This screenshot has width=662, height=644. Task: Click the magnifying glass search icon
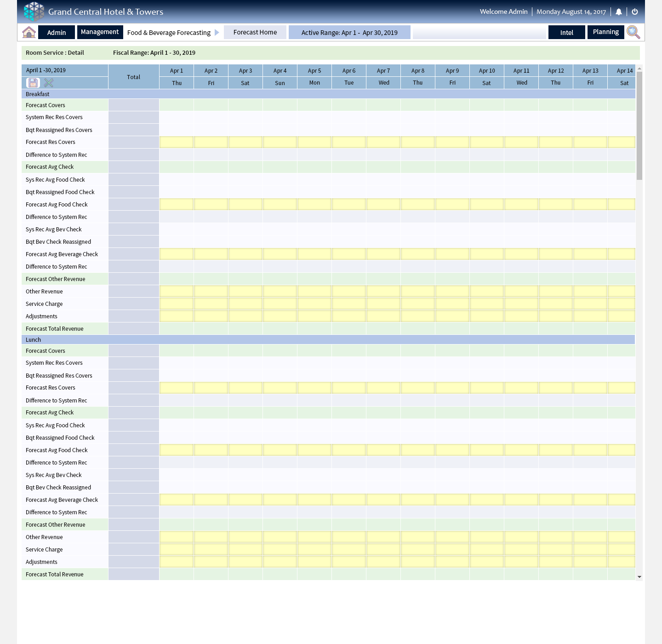click(x=633, y=32)
